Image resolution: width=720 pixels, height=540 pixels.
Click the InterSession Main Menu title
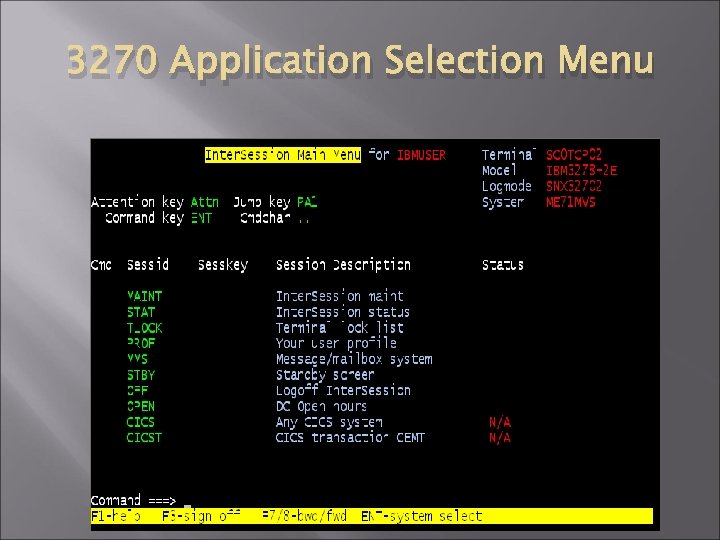point(283,155)
